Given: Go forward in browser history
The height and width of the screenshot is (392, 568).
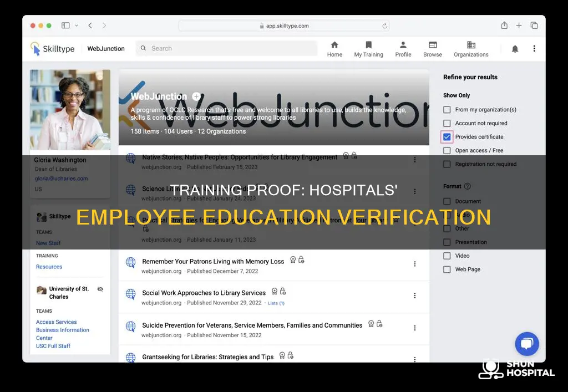Looking at the screenshot, I should [x=104, y=26].
